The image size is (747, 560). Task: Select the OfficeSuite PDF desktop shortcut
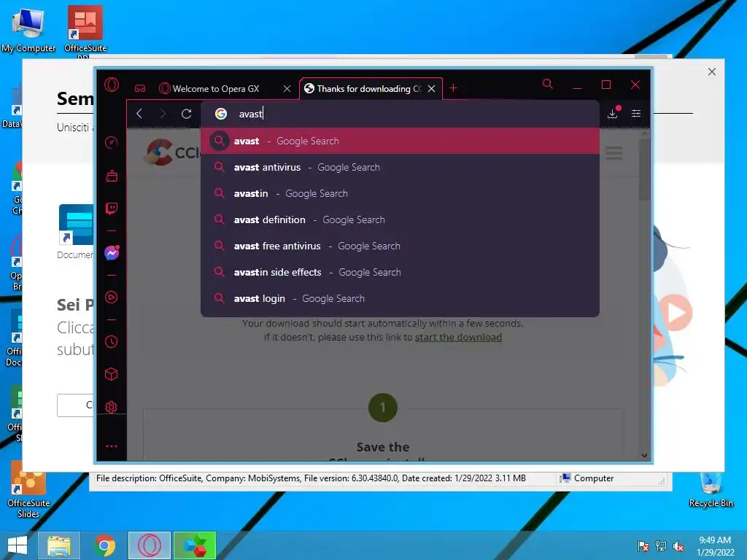[85, 30]
